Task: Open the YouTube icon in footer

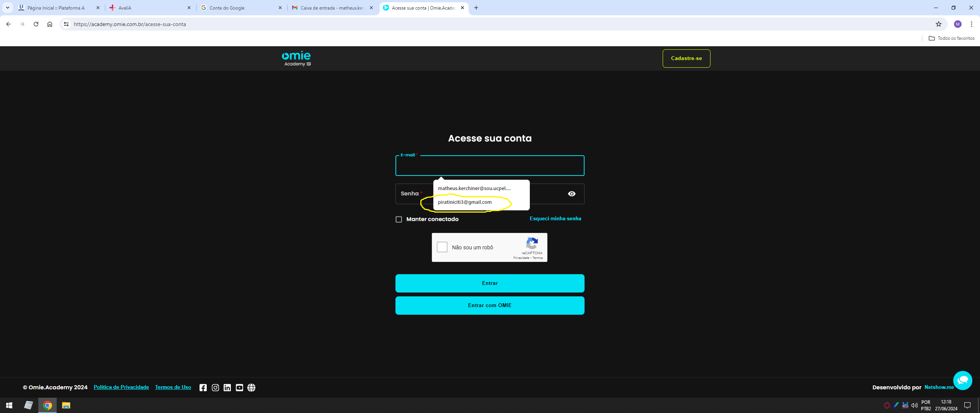Action: 239,387
